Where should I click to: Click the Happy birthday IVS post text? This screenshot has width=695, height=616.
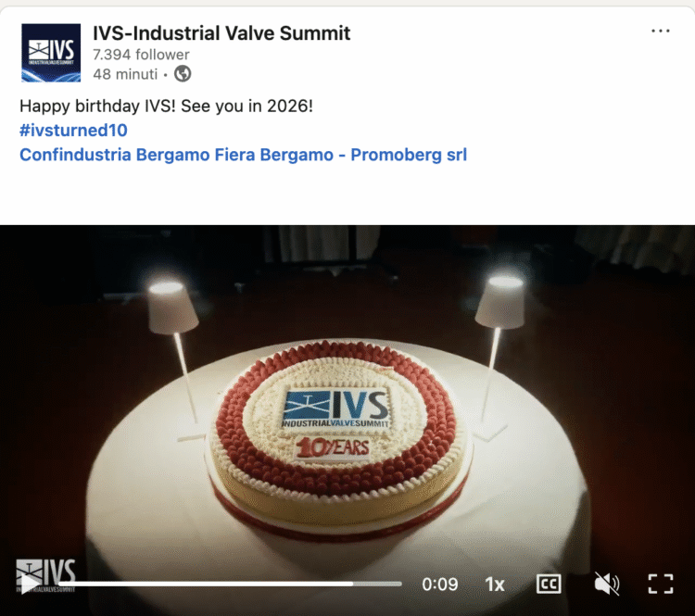[166, 106]
